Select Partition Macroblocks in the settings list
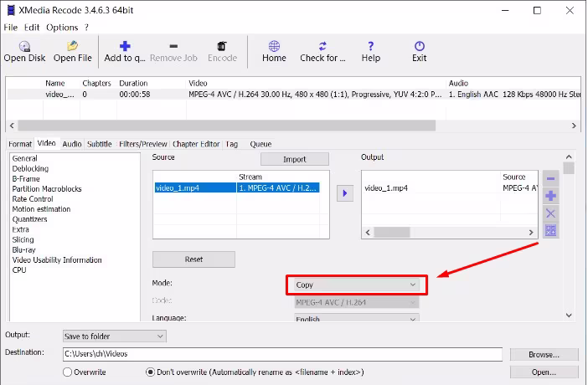588x385 pixels. pyautogui.click(x=47, y=189)
